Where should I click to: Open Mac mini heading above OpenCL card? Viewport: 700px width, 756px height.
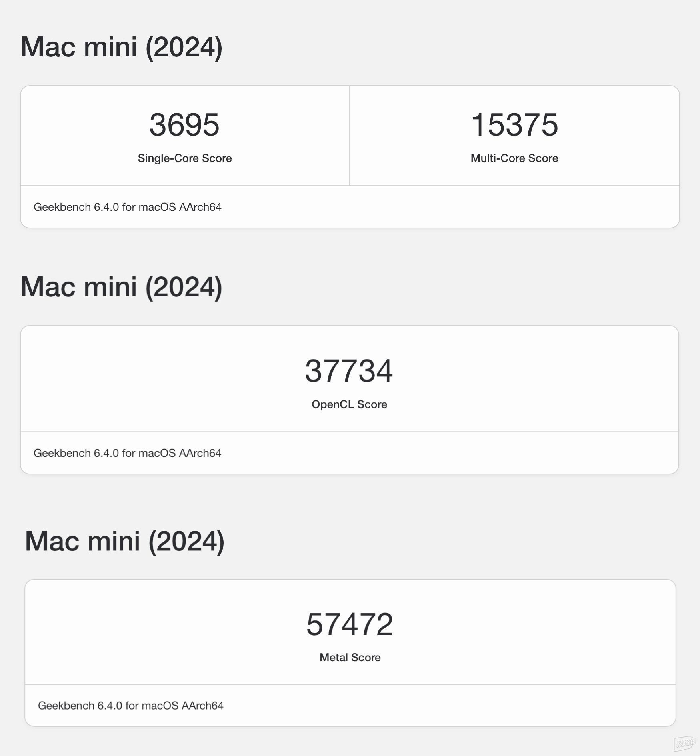tap(121, 287)
